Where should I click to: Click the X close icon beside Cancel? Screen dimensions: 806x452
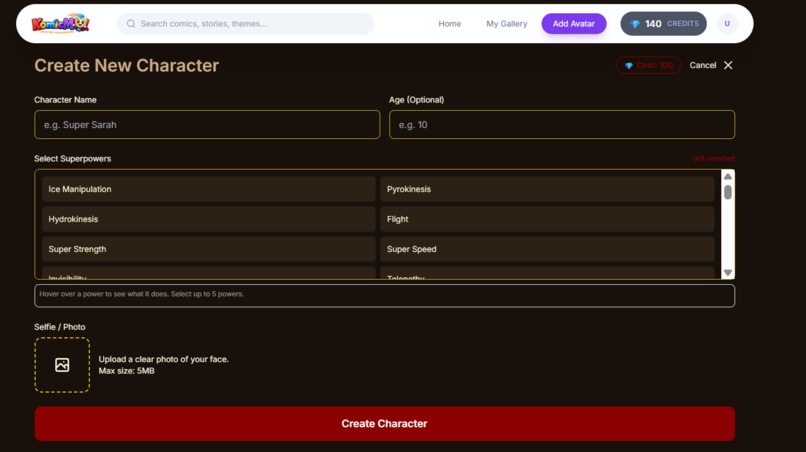pyautogui.click(x=728, y=65)
